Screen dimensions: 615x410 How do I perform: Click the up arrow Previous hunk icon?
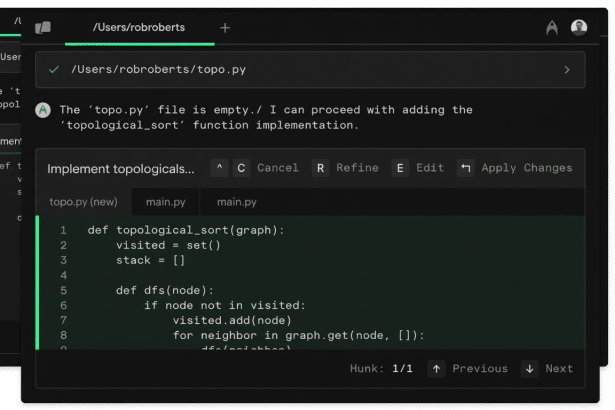pyautogui.click(x=436, y=369)
